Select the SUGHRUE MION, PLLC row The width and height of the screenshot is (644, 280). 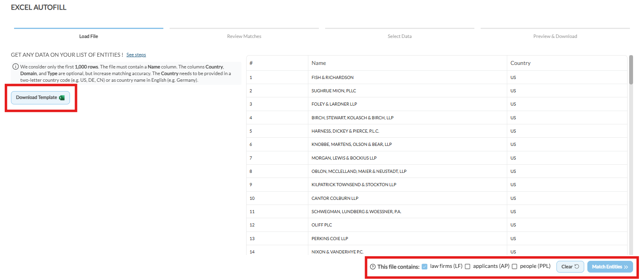point(437,91)
